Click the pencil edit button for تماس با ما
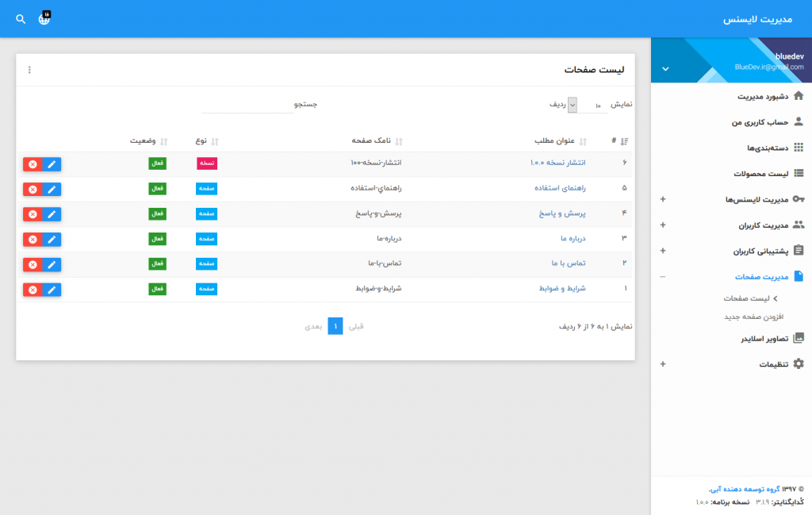The height and width of the screenshot is (515, 812). tap(52, 264)
